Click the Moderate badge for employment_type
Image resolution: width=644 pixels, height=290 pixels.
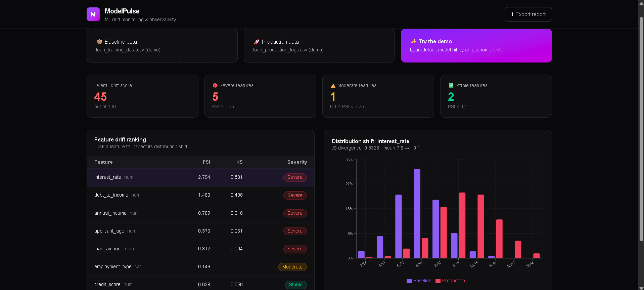coord(292,267)
